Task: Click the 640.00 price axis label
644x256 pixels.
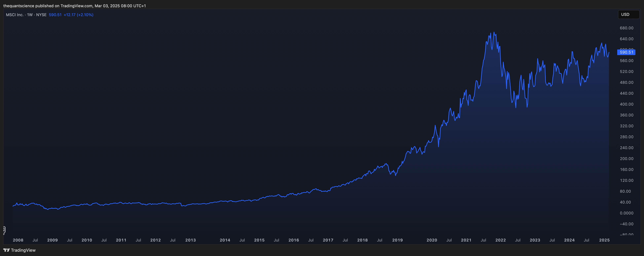Action: 626,39
